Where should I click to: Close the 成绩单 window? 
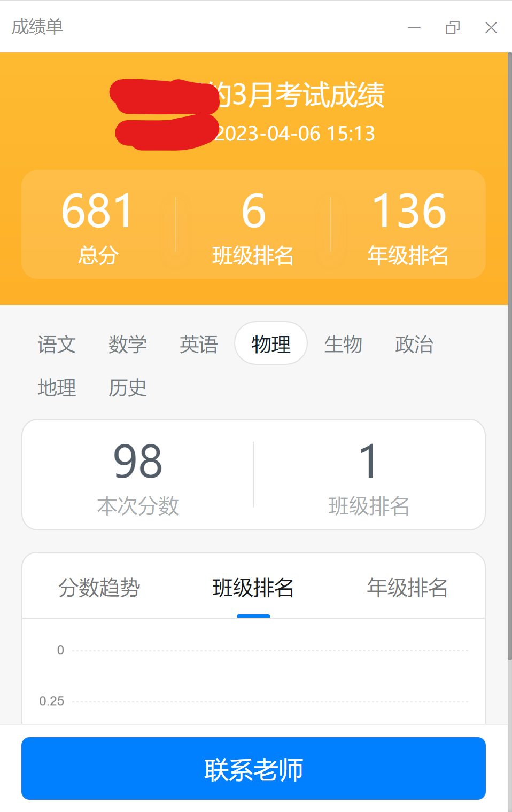(x=491, y=27)
